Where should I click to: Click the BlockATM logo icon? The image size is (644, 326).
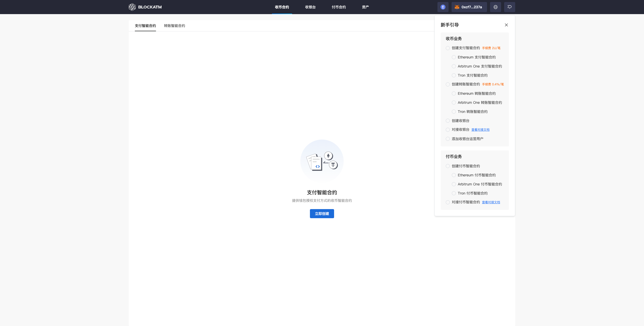coord(132,7)
